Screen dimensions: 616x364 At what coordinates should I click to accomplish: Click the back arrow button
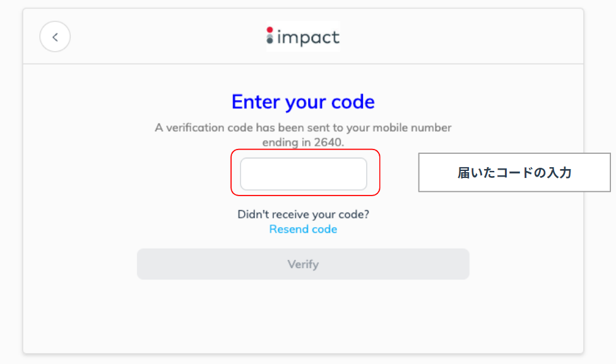pyautogui.click(x=55, y=37)
